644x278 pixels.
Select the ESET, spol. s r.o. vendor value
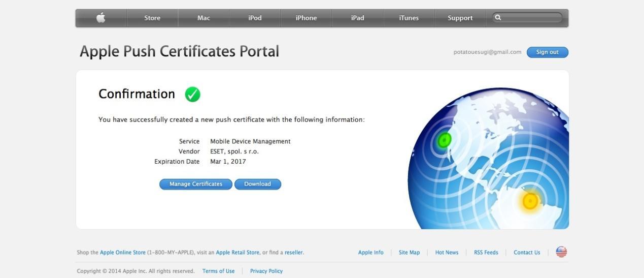click(x=234, y=151)
